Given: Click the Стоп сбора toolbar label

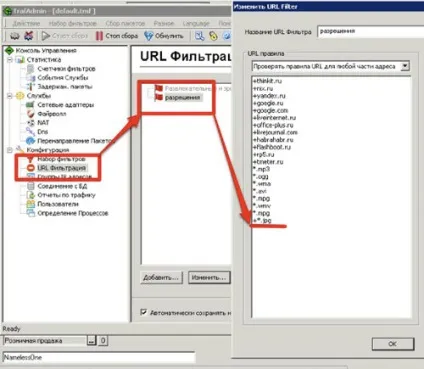Looking at the screenshot, I should [x=122, y=36].
